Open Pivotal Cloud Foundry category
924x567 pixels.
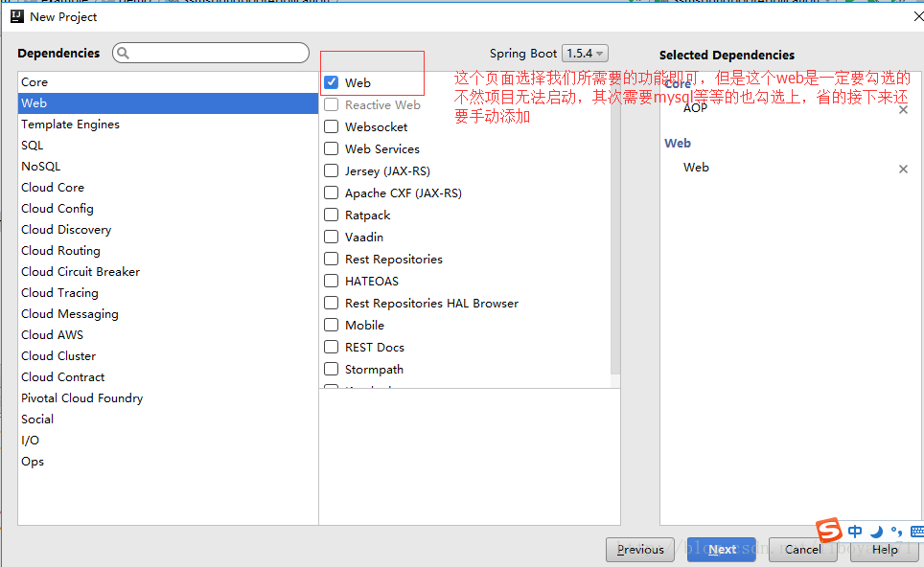coord(168,398)
